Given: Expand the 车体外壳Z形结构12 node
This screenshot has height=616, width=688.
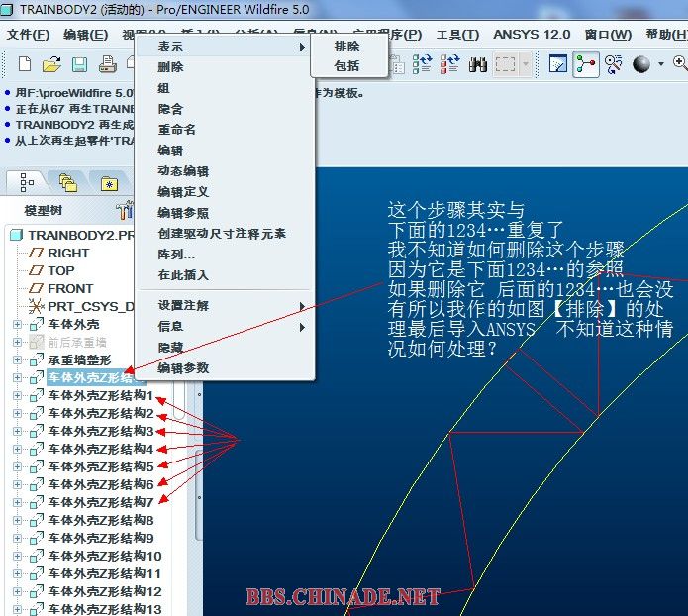Looking at the screenshot, I should pos(17,592).
